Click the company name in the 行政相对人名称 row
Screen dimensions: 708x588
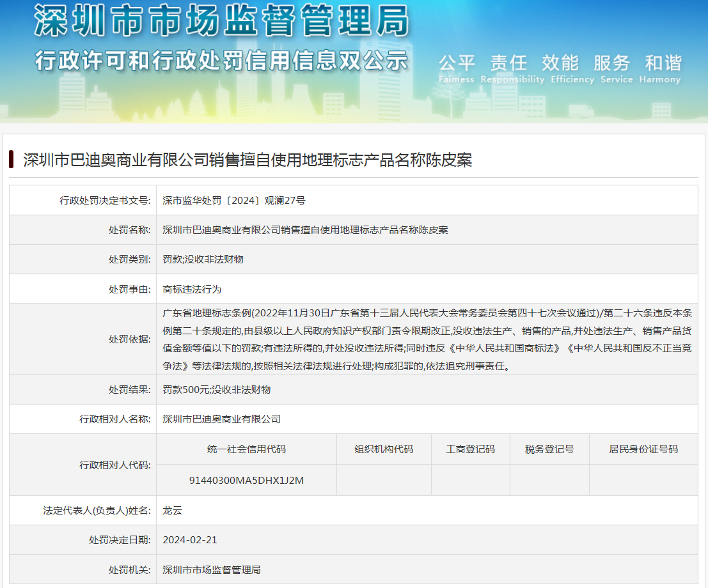coord(222,419)
